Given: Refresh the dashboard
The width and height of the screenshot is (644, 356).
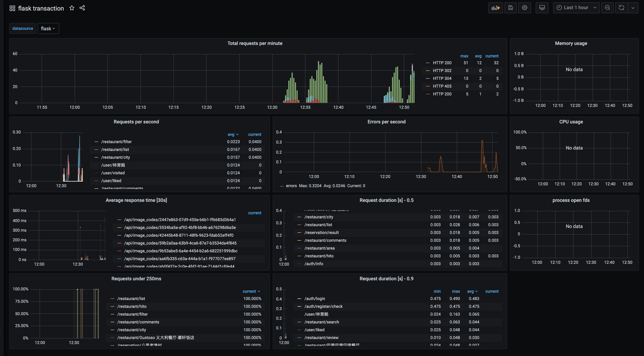Looking at the screenshot, I should 621,8.
